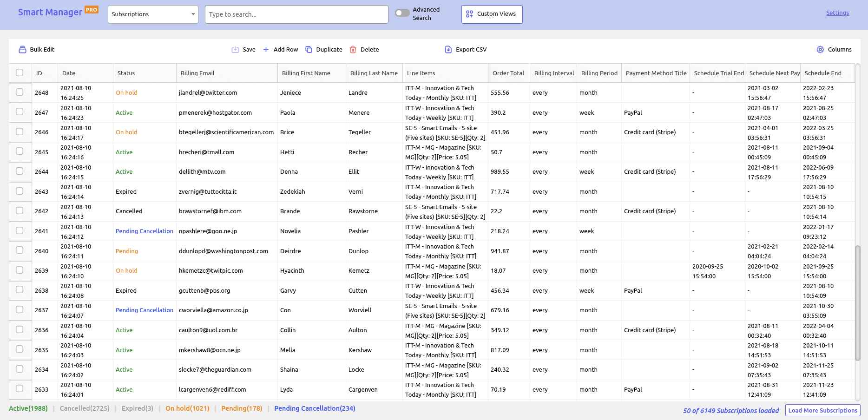Viewport: 868px width, 420px height.
Task: Click the Export CSV icon
Action: 448,49
